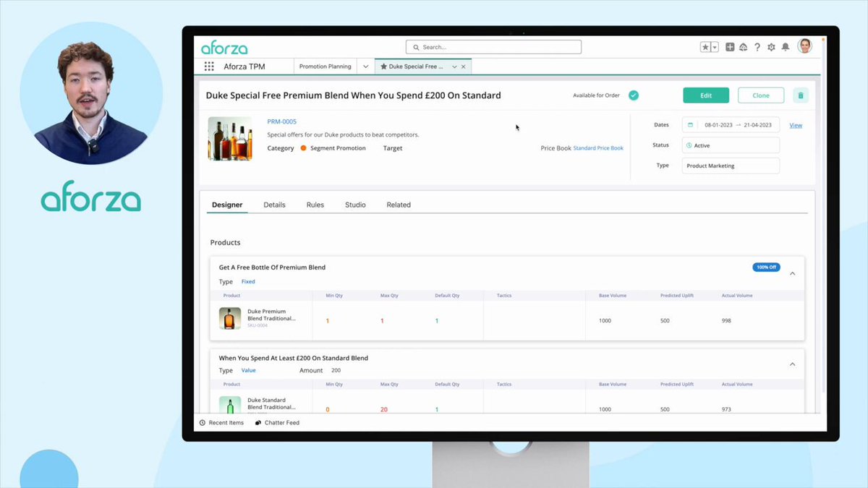Click the Chatter Feed icon
This screenshot has height=488, width=868.
pos(258,423)
